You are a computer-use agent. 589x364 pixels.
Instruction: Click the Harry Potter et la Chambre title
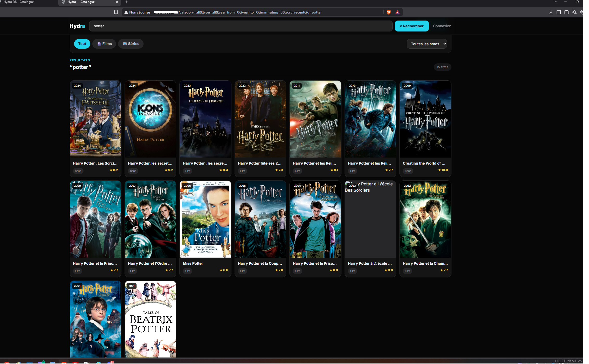click(425, 263)
